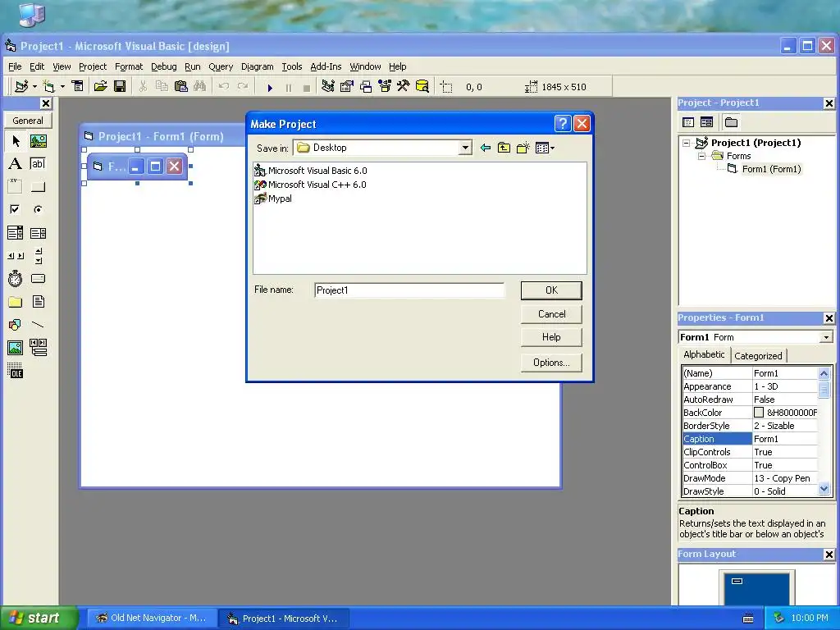The height and width of the screenshot is (630, 840).
Task: Collapse the Forms folder node
Action: tap(702, 157)
